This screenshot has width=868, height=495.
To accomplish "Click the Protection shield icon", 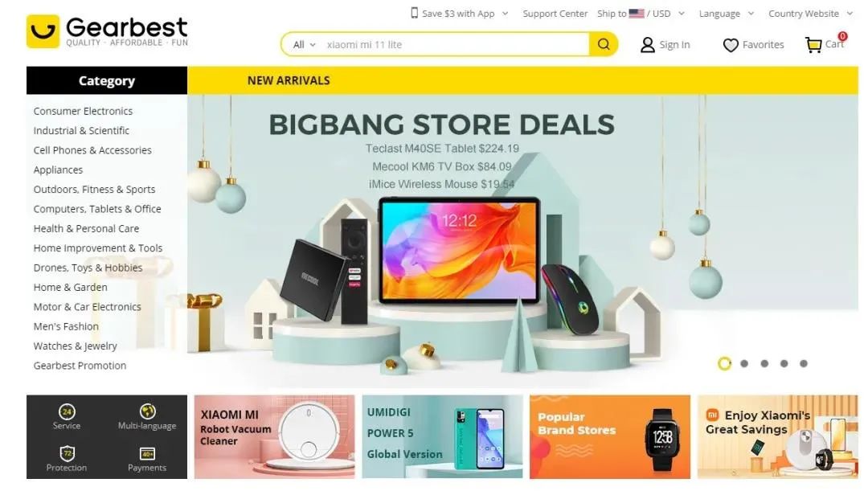I will pos(67,453).
